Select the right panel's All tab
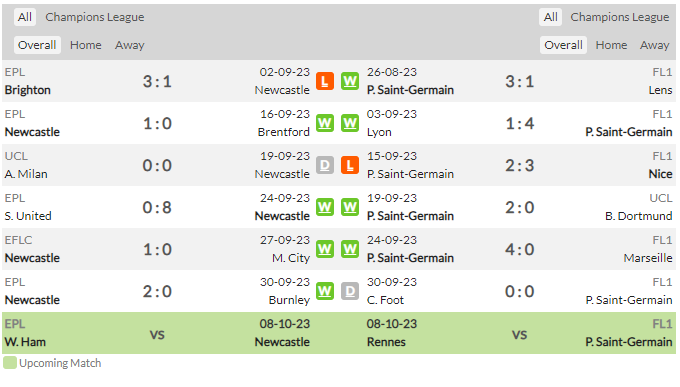 (551, 17)
